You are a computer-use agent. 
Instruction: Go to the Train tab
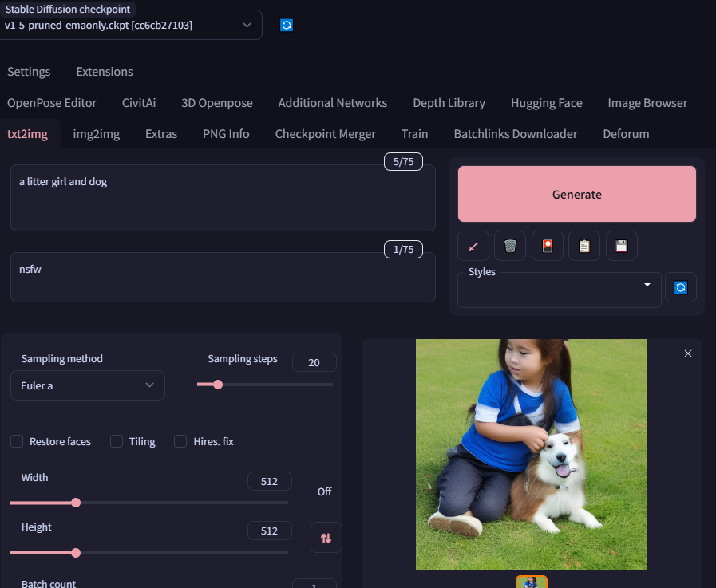pyautogui.click(x=414, y=134)
